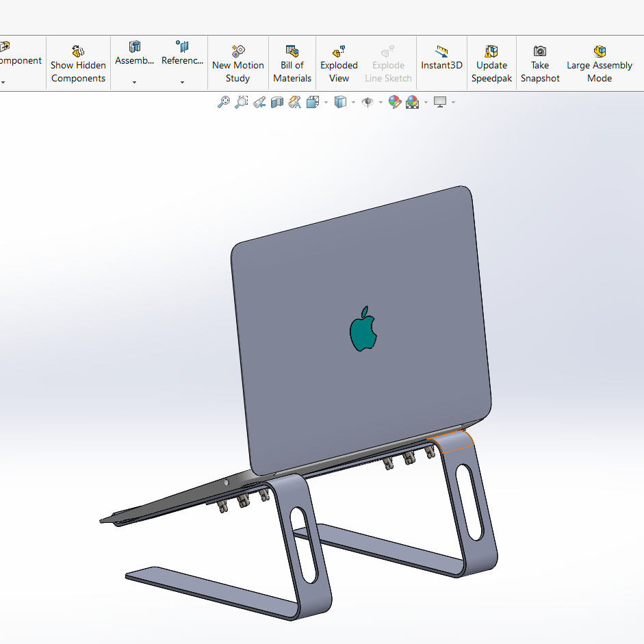
Task: Create an Exploded View
Action: (339, 64)
